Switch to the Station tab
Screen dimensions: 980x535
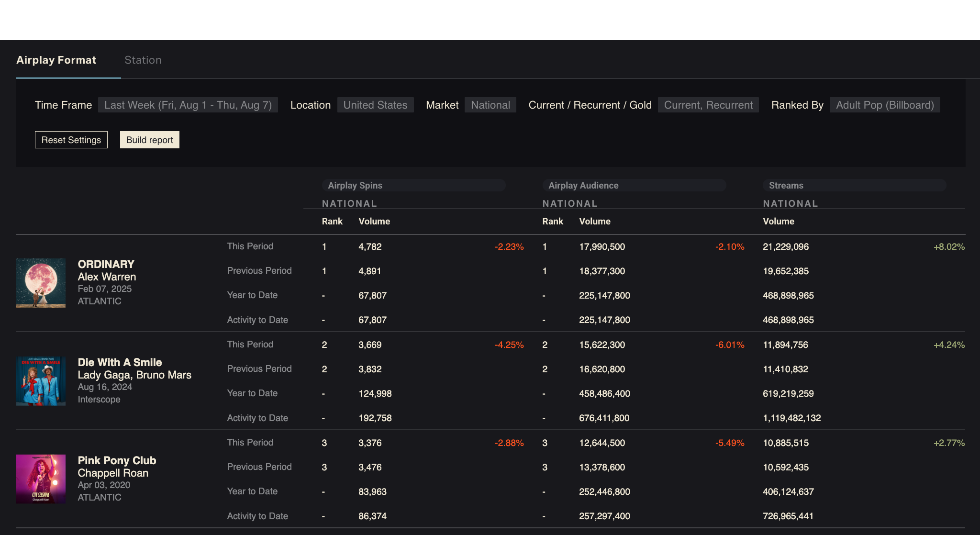point(143,60)
